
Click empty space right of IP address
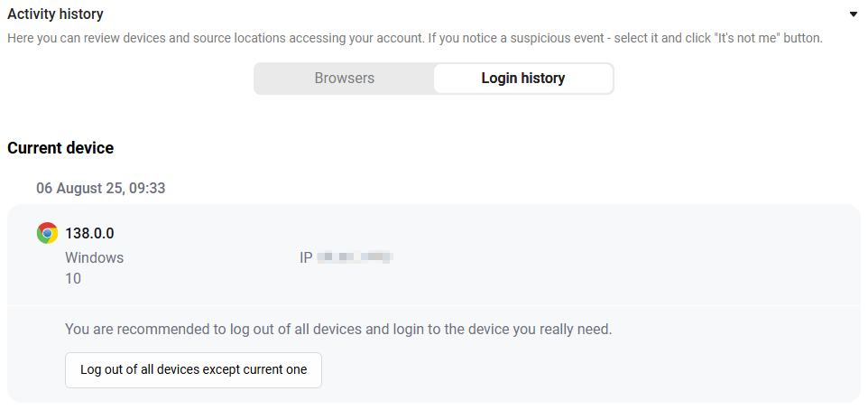point(609,257)
